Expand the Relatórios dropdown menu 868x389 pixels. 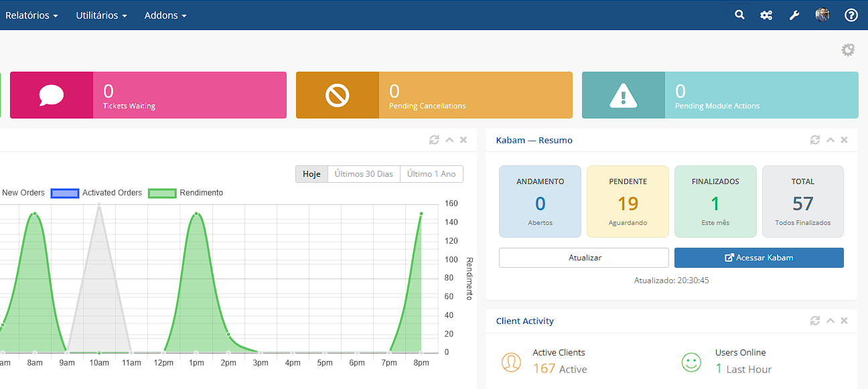coord(31,15)
